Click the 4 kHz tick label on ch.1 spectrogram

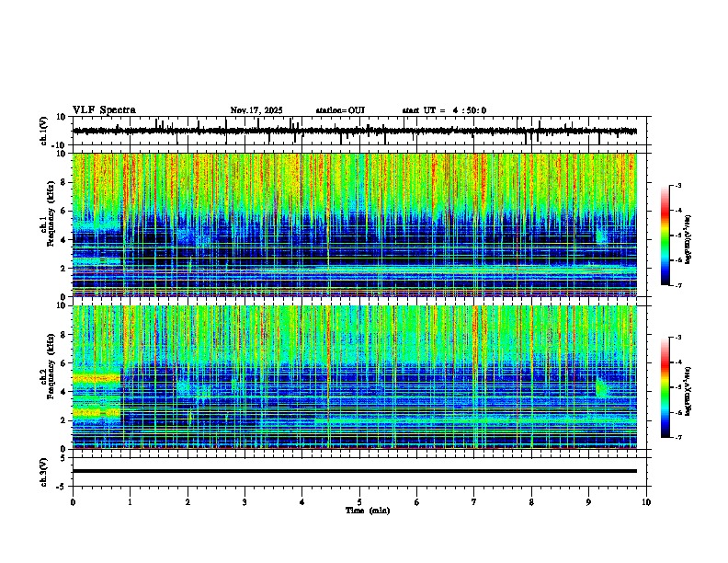point(63,240)
